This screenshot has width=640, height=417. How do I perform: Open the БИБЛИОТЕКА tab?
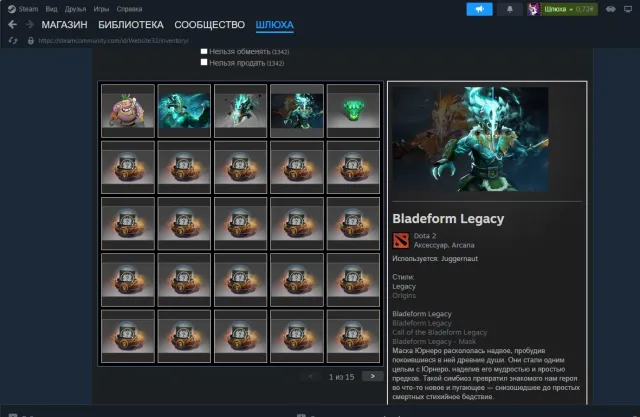click(x=131, y=25)
